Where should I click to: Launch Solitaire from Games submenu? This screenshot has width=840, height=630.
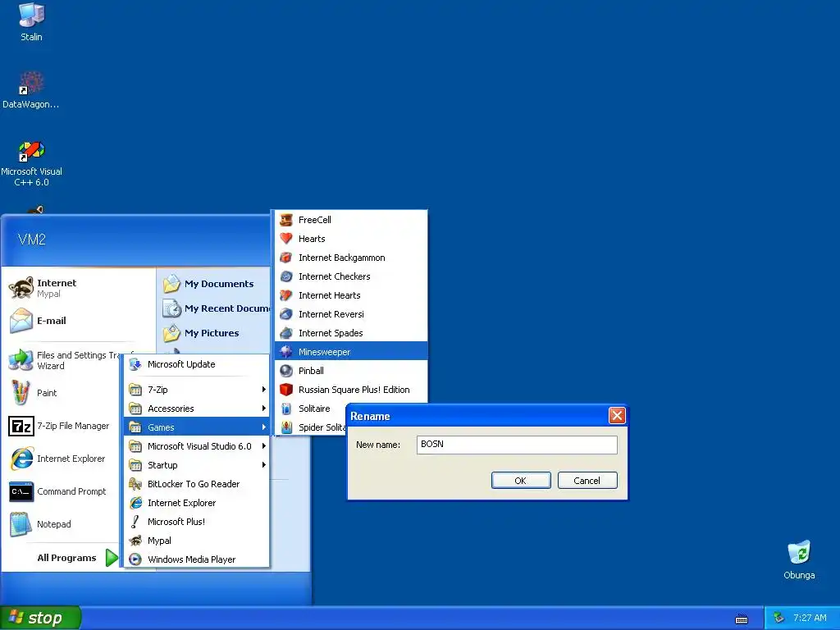click(311, 409)
